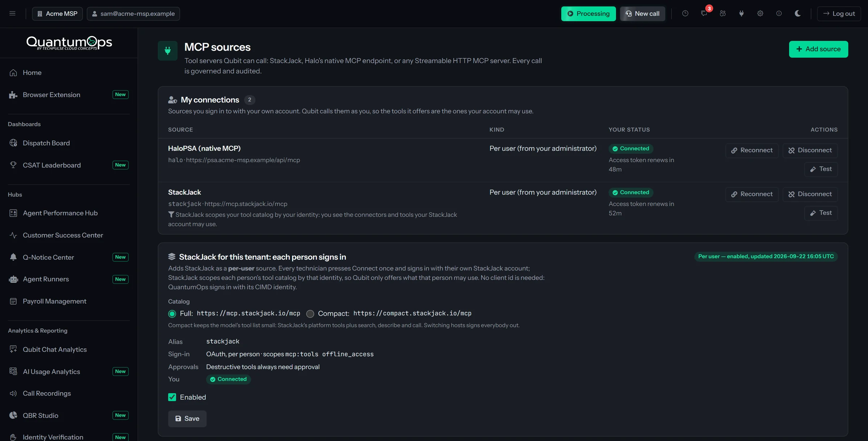Viewport: 868px width, 441px height.
Task: Open the hamburger sidebar menu
Action: pos(12,13)
